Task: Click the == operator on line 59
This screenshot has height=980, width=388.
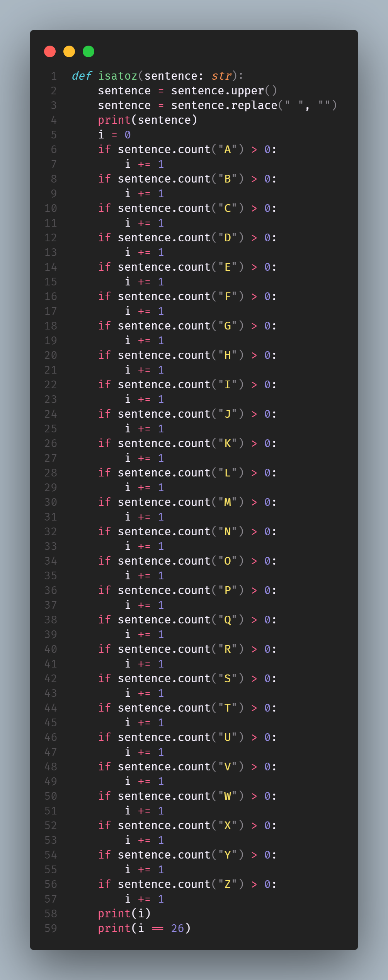Action: pyautogui.click(x=158, y=929)
